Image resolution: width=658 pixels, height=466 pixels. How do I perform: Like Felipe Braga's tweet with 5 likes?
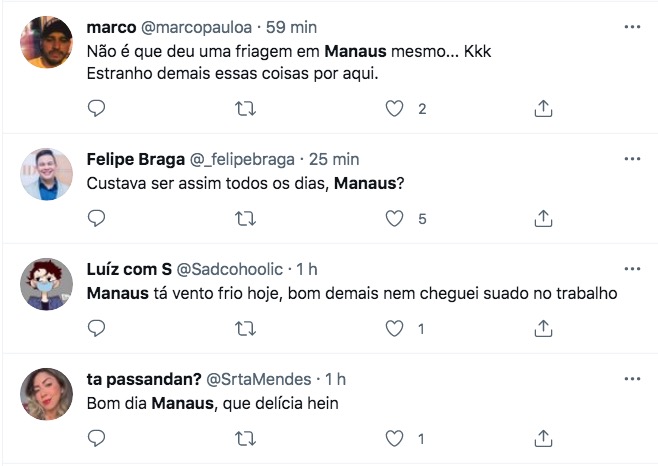pyautogui.click(x=396, y=218)
